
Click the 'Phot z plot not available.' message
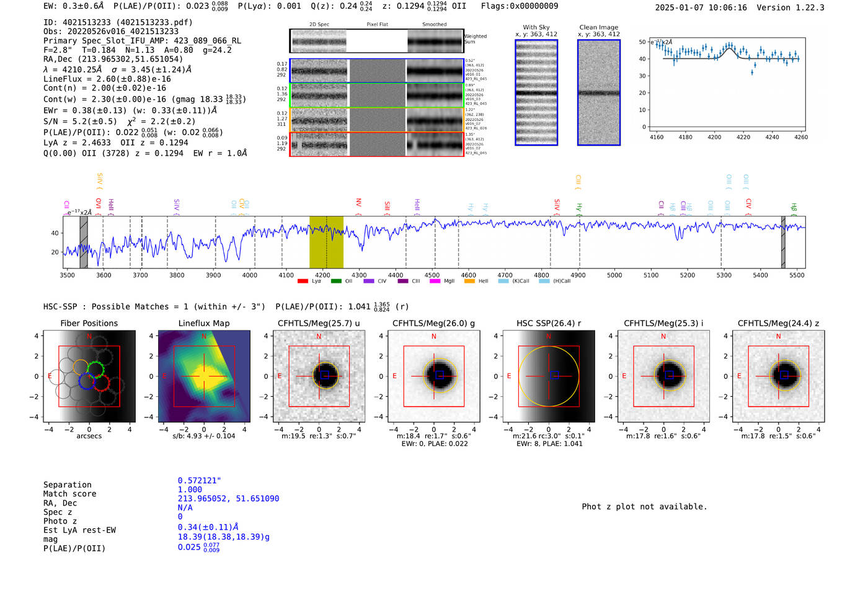point(644,507)
